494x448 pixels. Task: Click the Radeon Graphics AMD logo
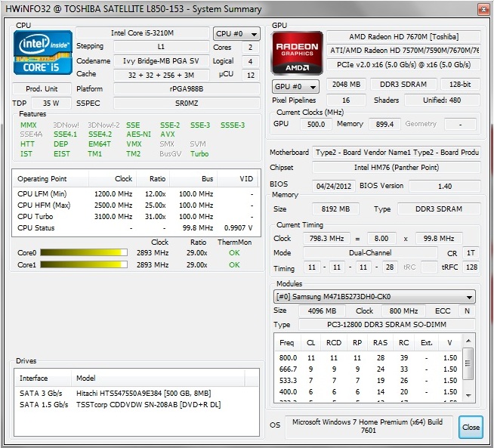click(297, 53)
